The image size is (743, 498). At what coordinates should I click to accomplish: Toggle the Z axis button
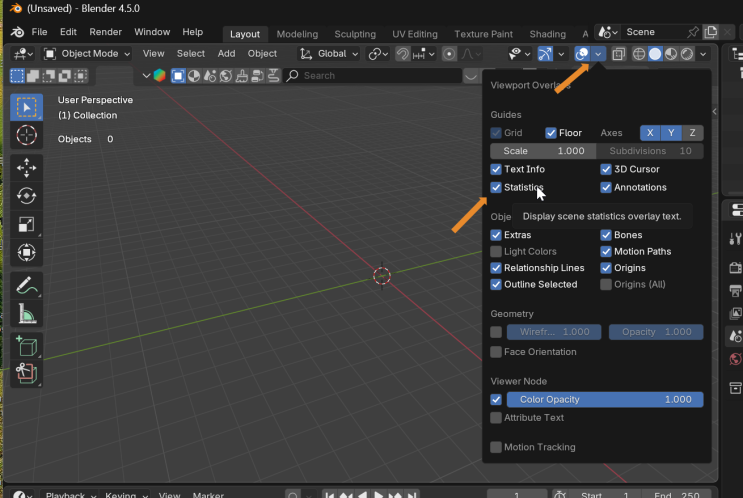point(692,133)
